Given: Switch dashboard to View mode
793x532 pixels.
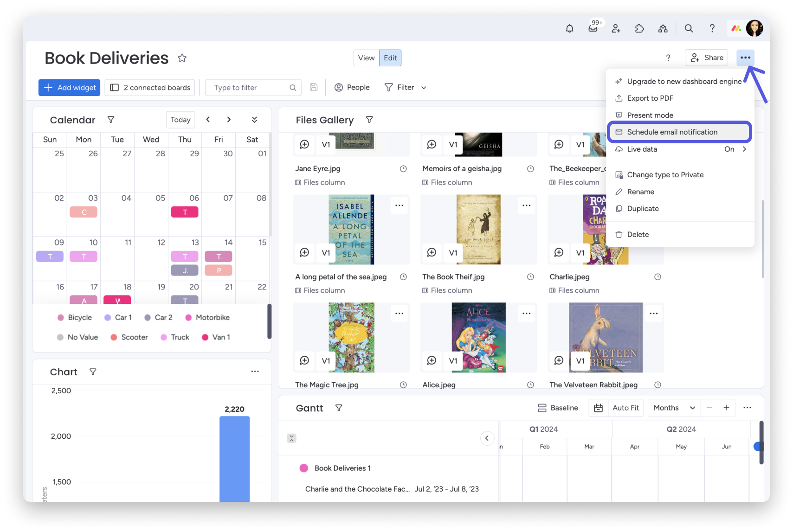Looking at the screenshot, I should [x=366, y=58].
